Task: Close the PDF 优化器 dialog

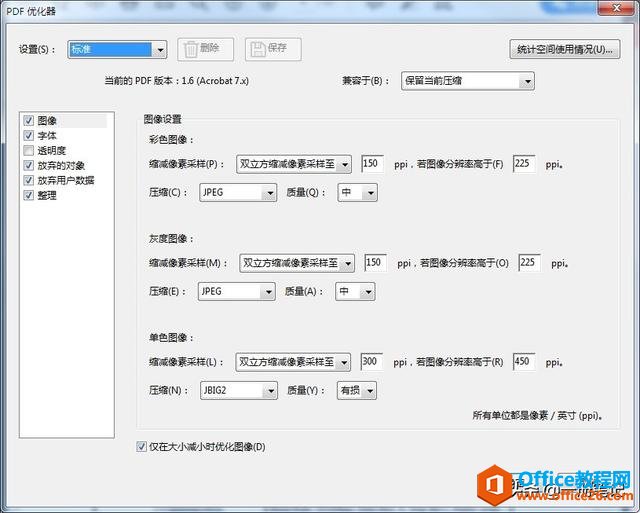Action: (x=617, y=8)
